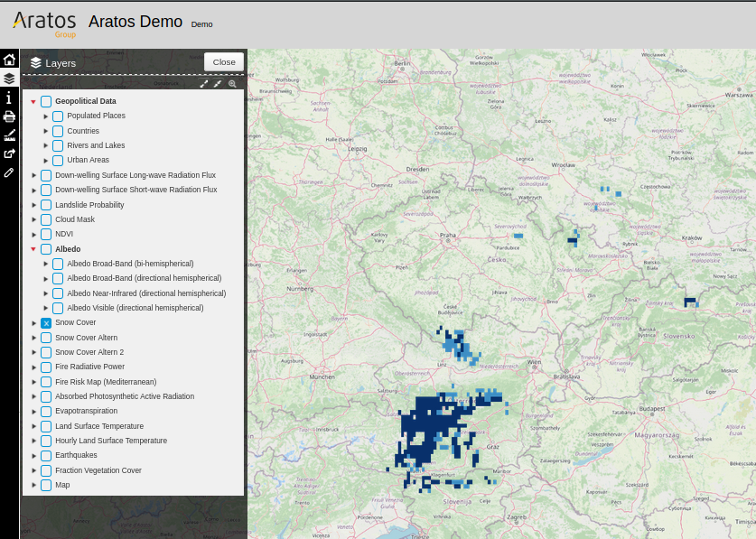Image resolution: width=756 pixels, height=539 pixels.
Task: Expand the Land Surface Temperature layer
Action: coord(34,426)
